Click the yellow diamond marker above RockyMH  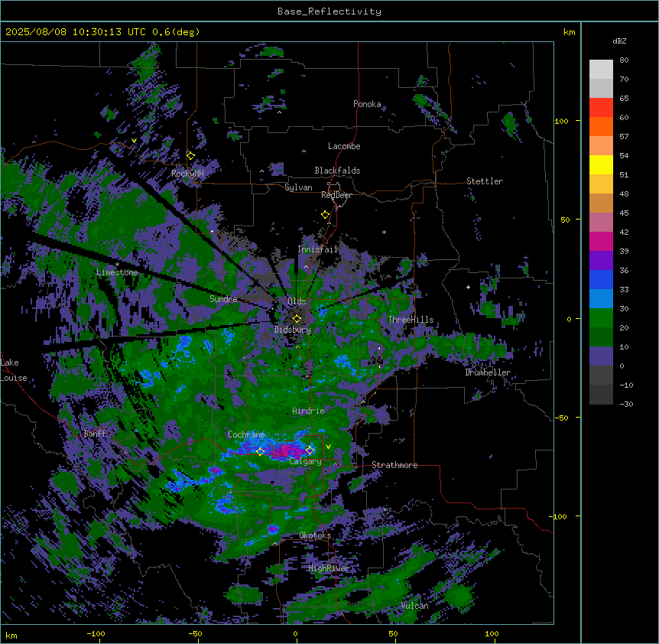(x=190, y=155)
